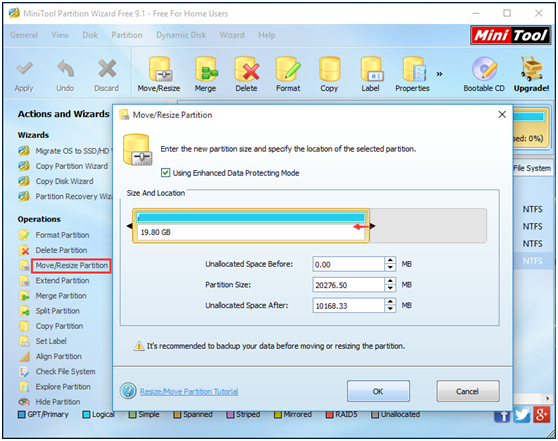
Task: Click the Unallocated Space After field
Action: pos(349,305)
